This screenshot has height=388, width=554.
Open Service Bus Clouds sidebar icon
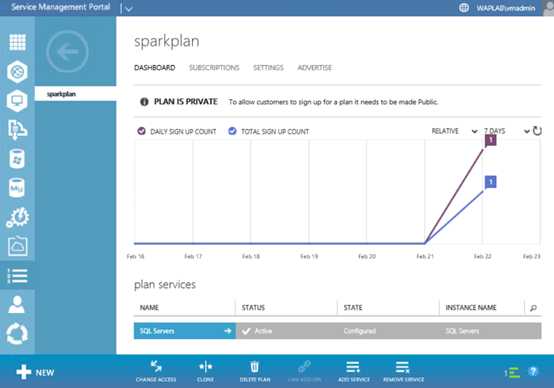tap(17, 130)
